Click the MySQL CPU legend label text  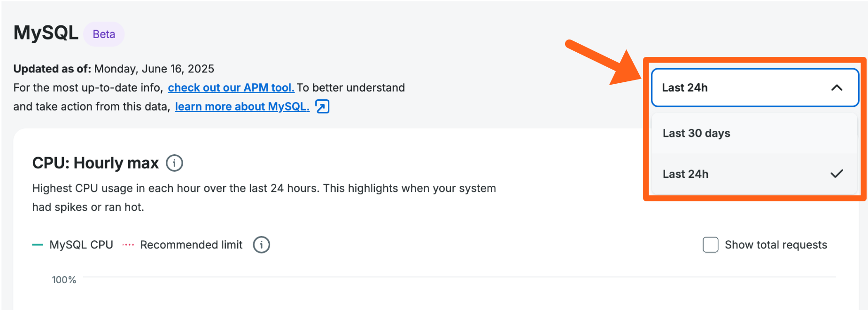pyautogui.click(x=81, y=245)
